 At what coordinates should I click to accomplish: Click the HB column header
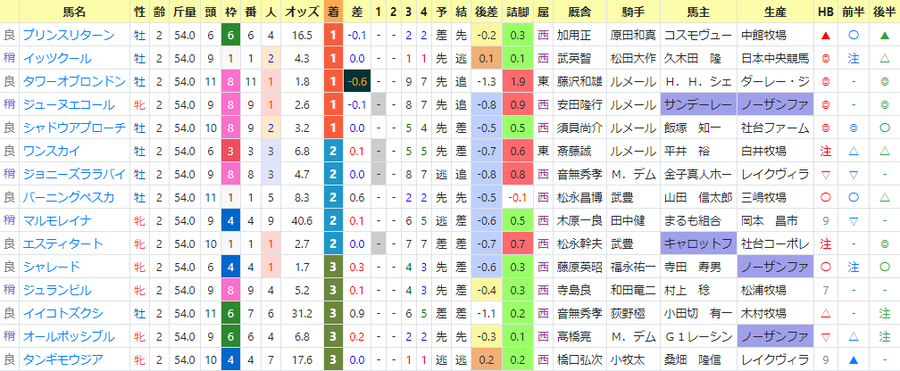[825, 11]
